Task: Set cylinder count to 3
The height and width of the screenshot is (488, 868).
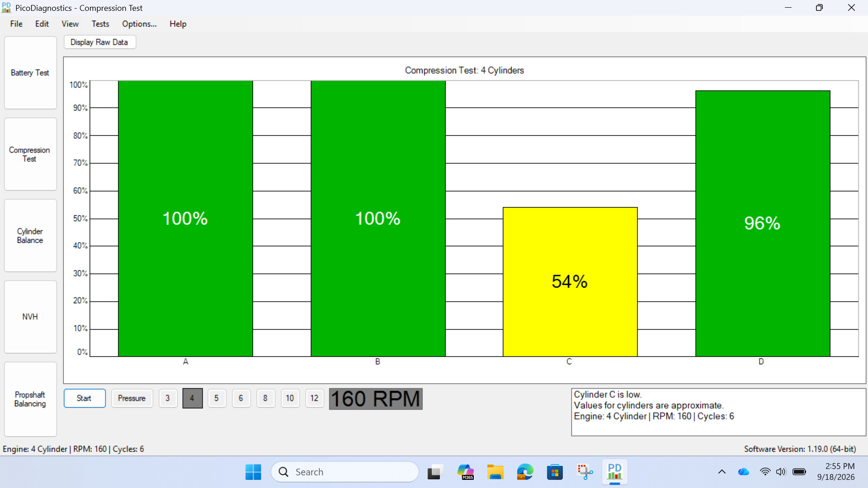Action: coord(168,398)
